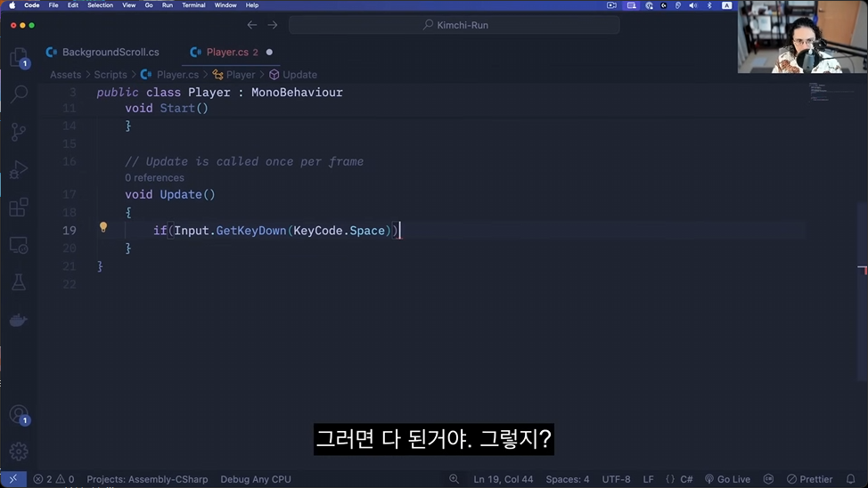Viewport: 868px width, 488px height.
Task: Open the Extensions view
Action: [x=19, y=207]
